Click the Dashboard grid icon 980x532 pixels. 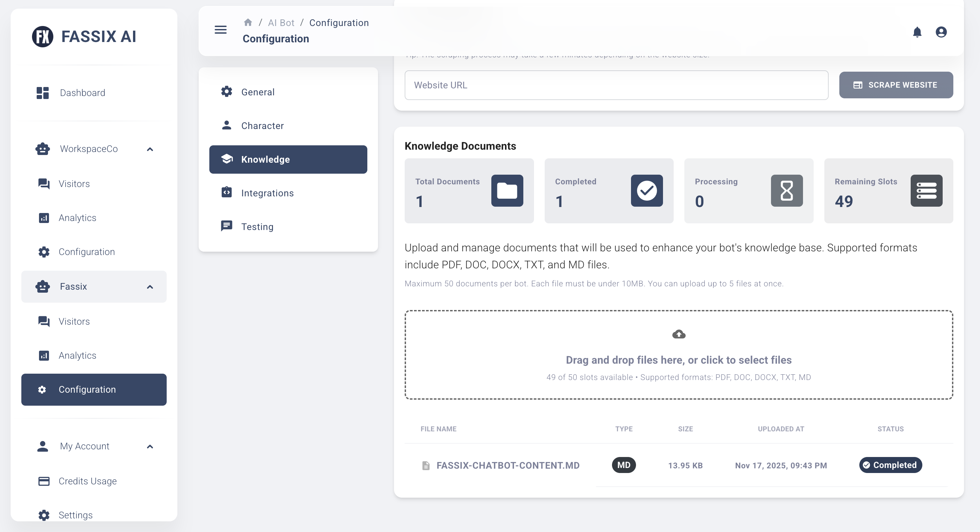click(42, 92)
